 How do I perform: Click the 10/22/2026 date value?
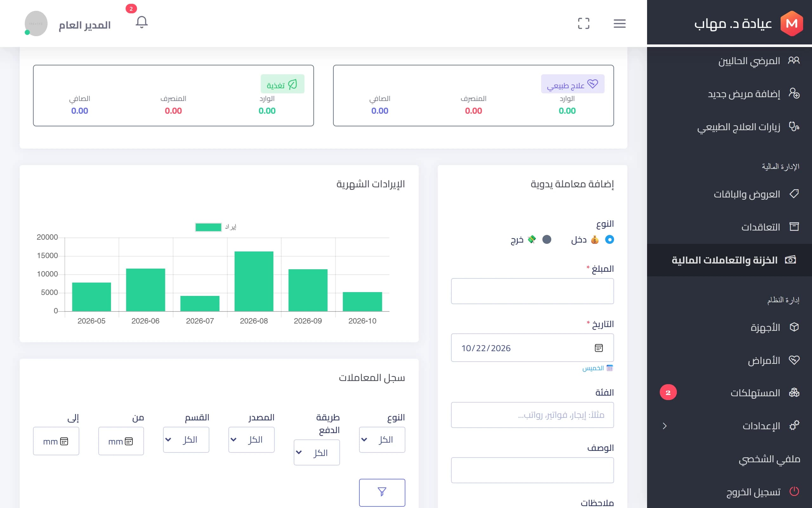pyautogui.click(x=486, y=348)
